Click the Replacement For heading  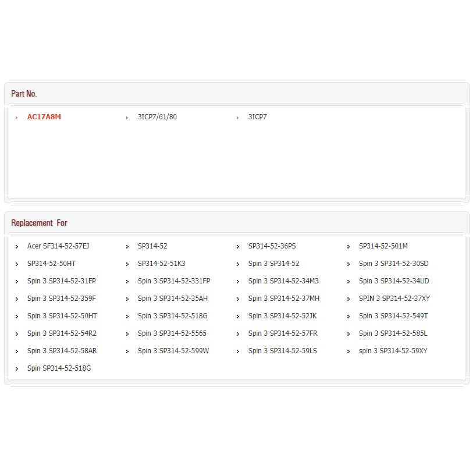39,223
